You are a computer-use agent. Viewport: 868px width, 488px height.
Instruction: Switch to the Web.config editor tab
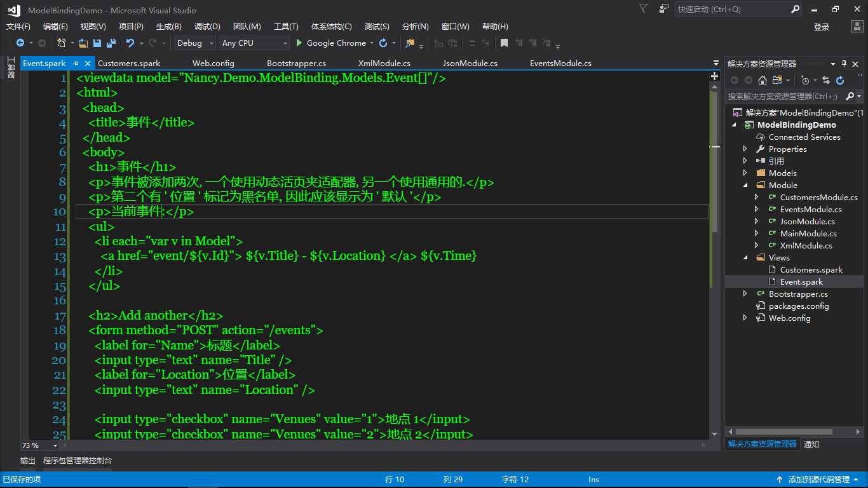[214, 64]
